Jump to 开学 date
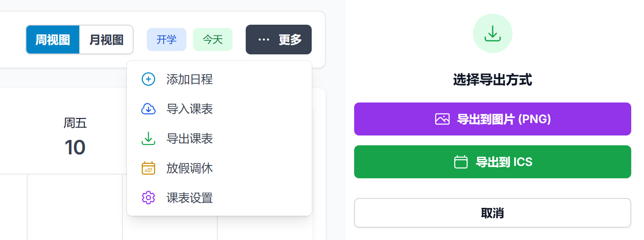 point(167,40)
